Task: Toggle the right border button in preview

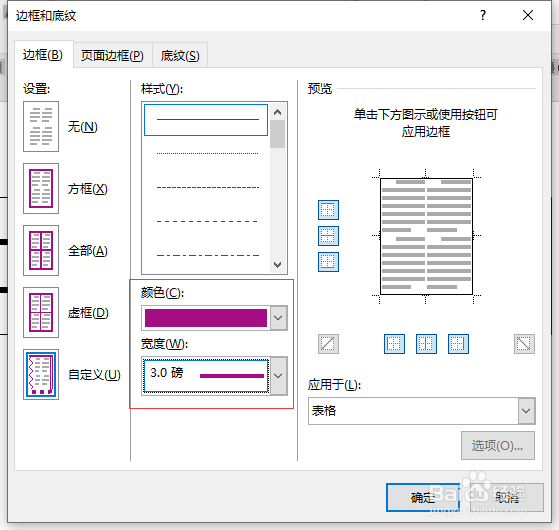Action: coord(458,344)
